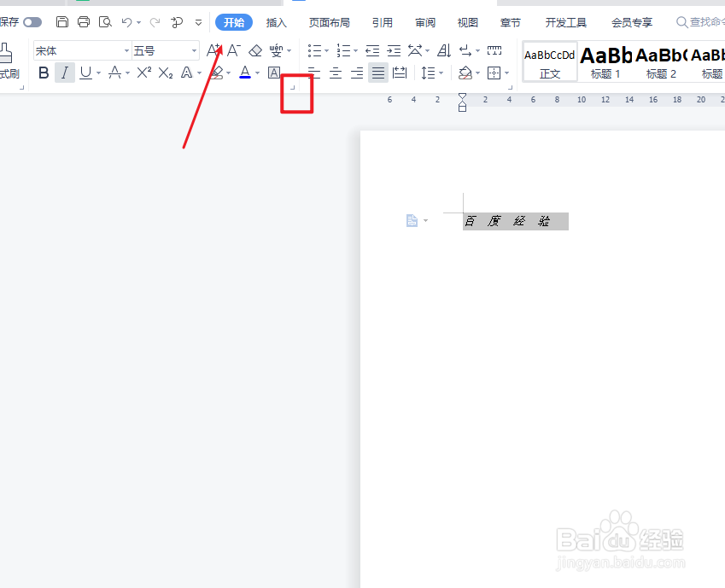
Task: Switch to 开始 tab
Action: 234,22
